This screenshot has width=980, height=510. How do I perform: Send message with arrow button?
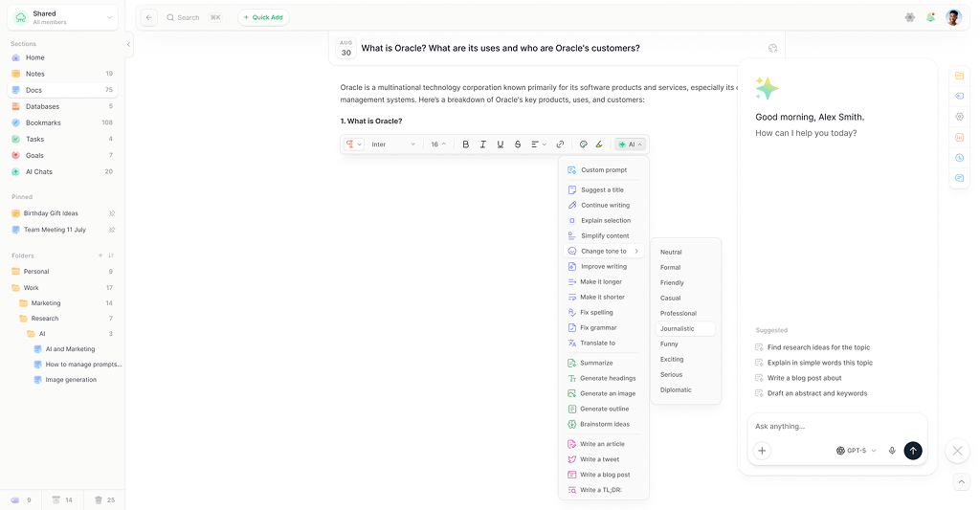(x=912, y=451)
